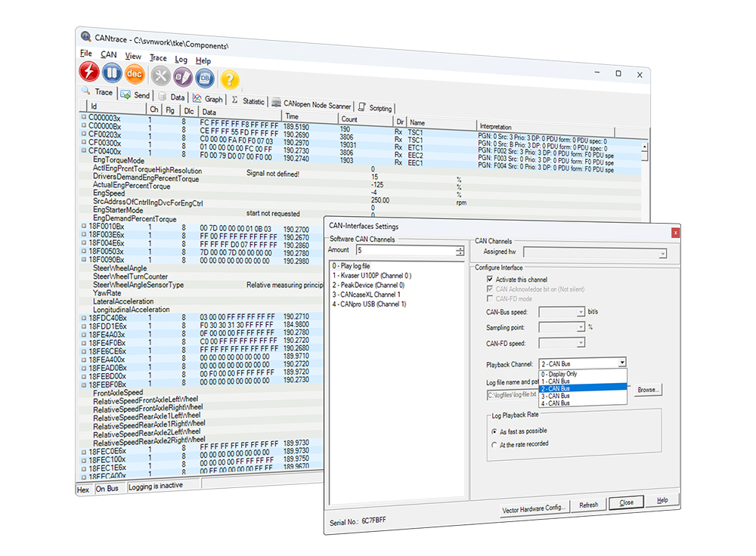Click the red lightning bolt connect icon

tap(89, 73)
